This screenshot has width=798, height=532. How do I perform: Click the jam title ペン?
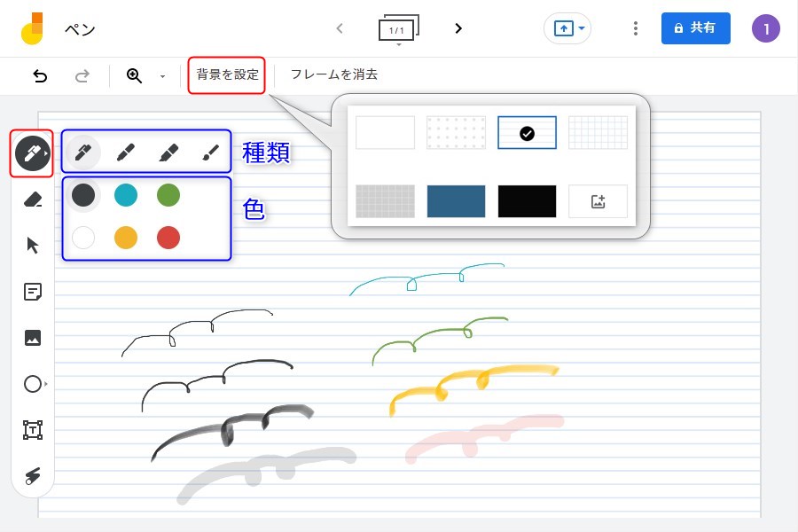tap(80, 29)
